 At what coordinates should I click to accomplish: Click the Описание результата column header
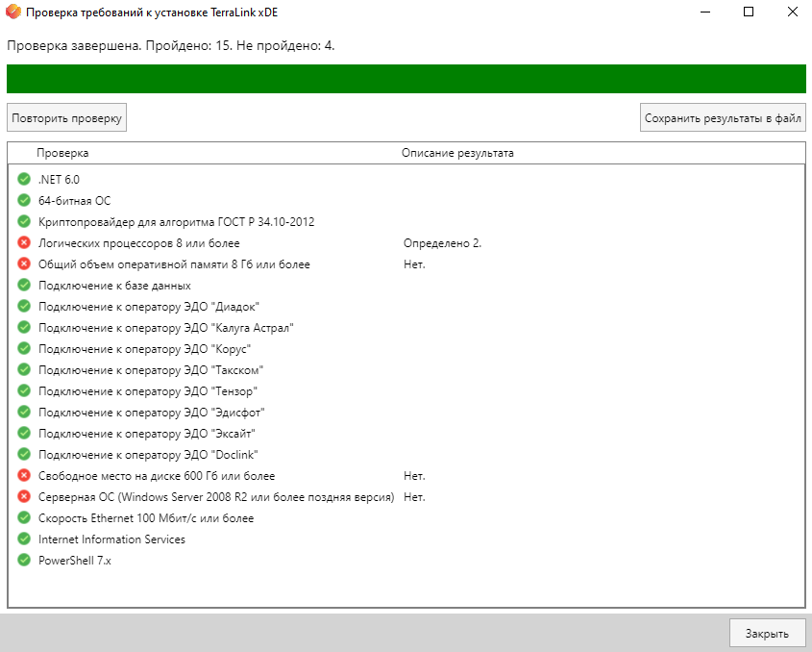tap(457, 153)
